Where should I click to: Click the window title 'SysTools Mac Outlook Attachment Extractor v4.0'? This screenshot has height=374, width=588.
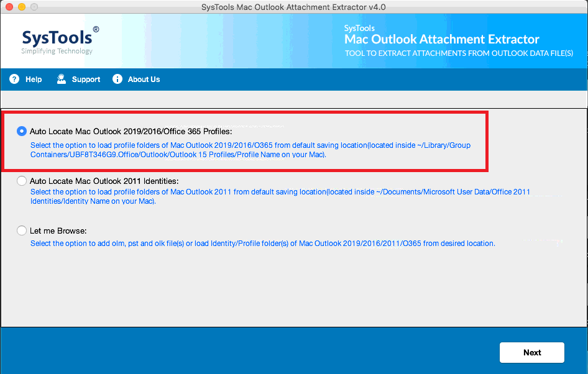[293, 7]
